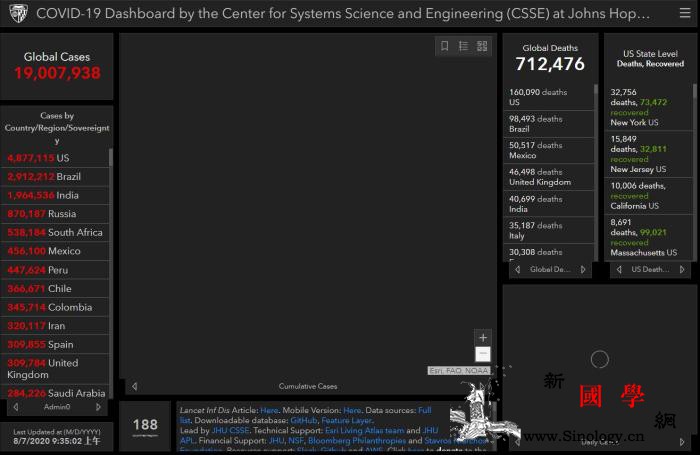
Task: Select '40,699 deaths India' entry
Action: tap(549, 204)
